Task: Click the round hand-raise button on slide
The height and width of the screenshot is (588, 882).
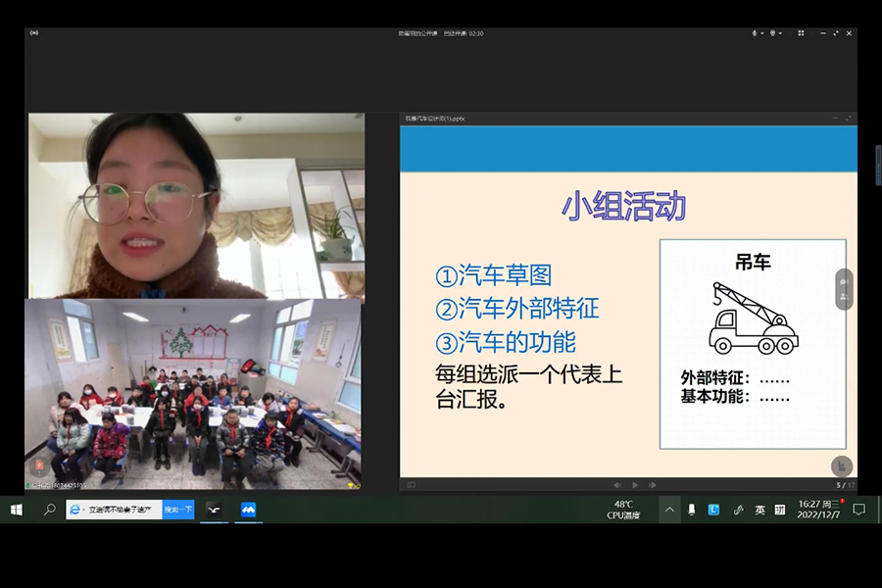Action: (x=841, y=466)
